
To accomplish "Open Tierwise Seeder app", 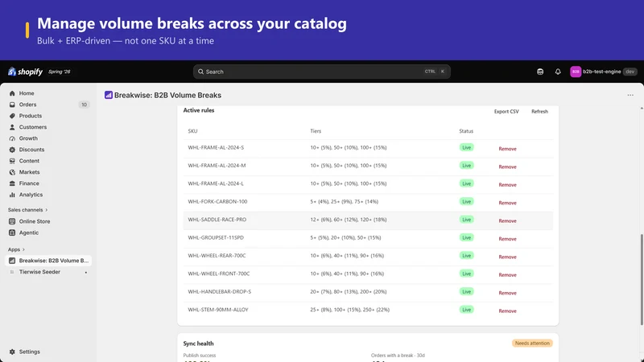I will [39, 272].
